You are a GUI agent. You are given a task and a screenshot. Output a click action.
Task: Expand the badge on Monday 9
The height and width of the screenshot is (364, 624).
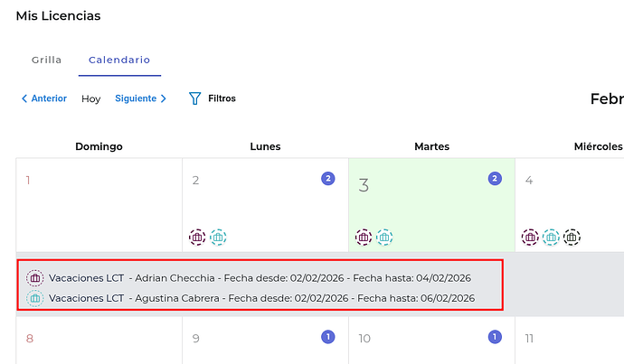click(328, 337)
